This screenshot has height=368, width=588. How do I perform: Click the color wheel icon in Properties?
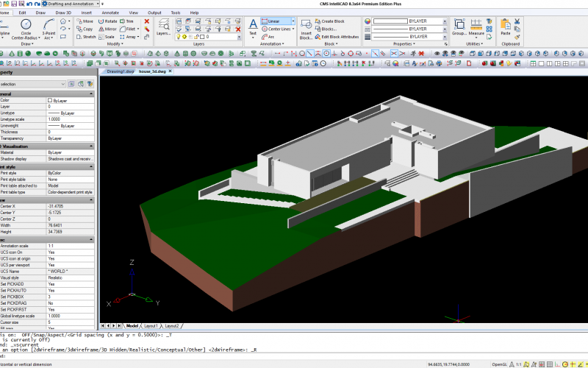pyautogui.click(x=367, y=21)
